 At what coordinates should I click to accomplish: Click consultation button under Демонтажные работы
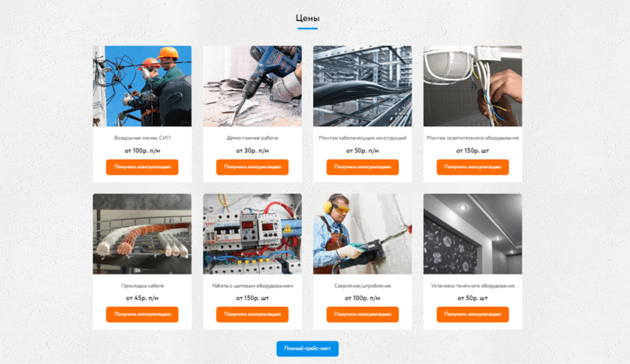click(252, 167)
